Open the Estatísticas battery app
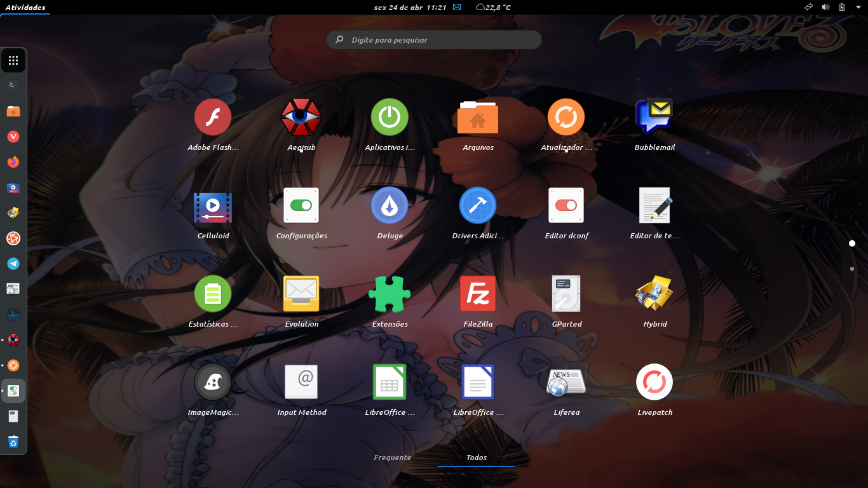 [x=213, y=294]
